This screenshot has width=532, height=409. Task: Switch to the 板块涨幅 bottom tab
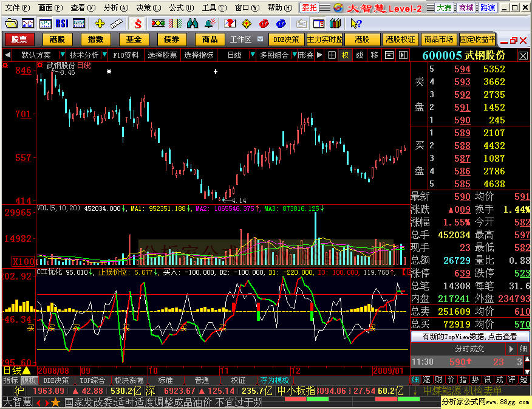tap(129, 380)
